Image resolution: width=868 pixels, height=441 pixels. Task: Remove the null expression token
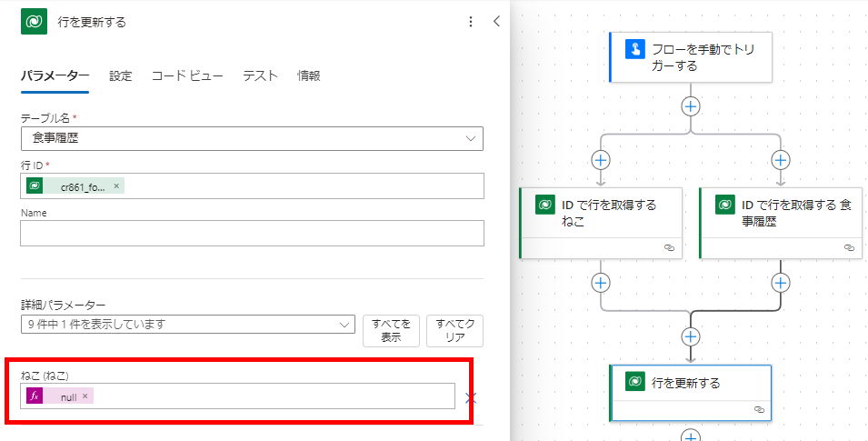point(85,396)
